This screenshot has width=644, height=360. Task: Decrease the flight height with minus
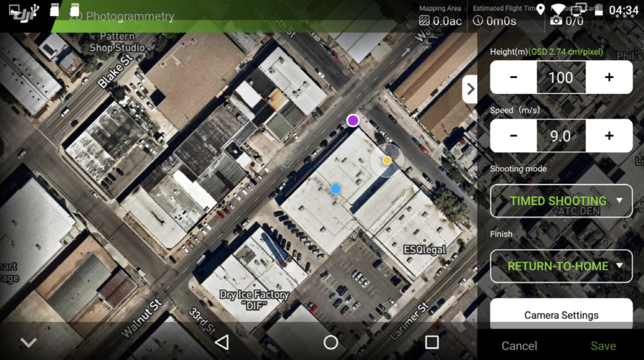pos(513,77)
